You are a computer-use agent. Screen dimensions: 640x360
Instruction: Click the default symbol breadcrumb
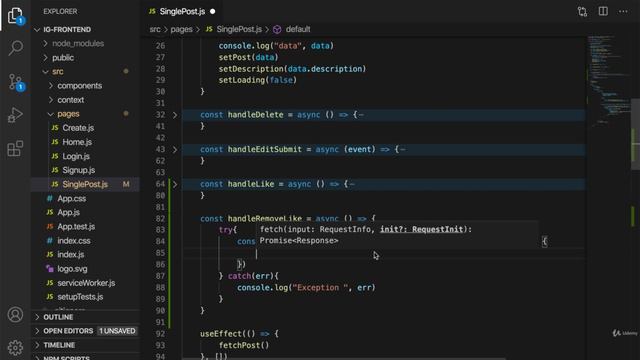click(x=298, y=29)
